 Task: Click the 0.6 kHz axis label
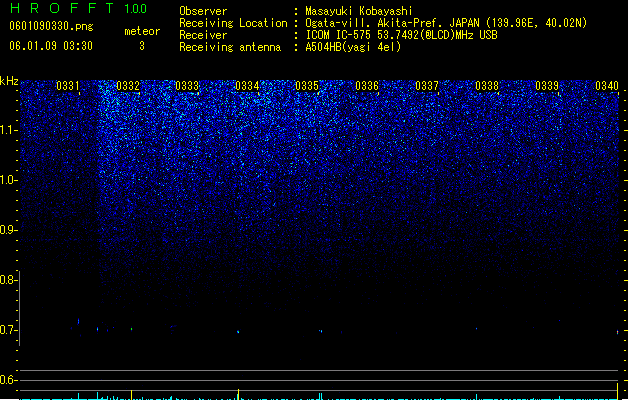8,380
